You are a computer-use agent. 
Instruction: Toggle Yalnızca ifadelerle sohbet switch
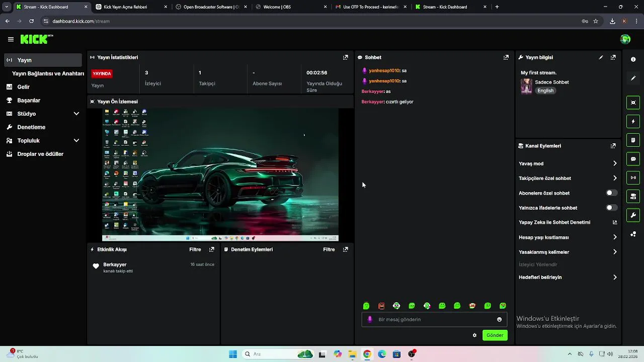(x=611, y=208)
